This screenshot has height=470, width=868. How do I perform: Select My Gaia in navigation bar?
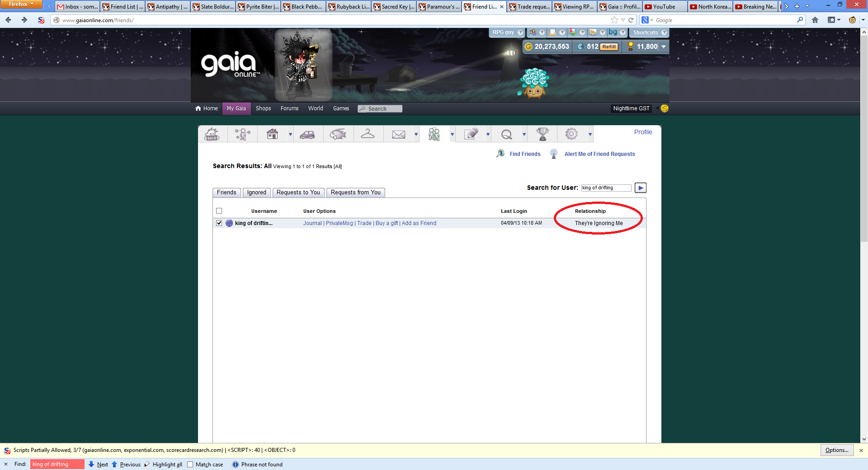pyautogui.click(x=236, y=108)
